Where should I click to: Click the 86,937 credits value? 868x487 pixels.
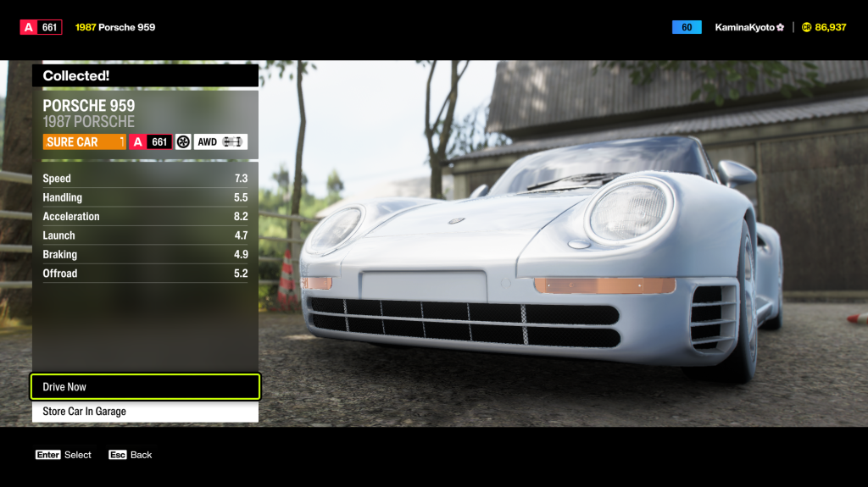pyautogui.click(x=831, y=27)
